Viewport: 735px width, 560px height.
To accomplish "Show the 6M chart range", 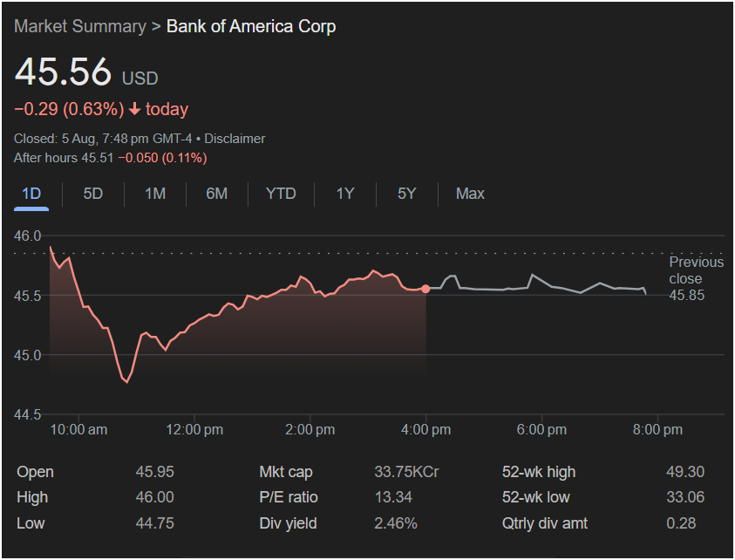I will (216, 194).
